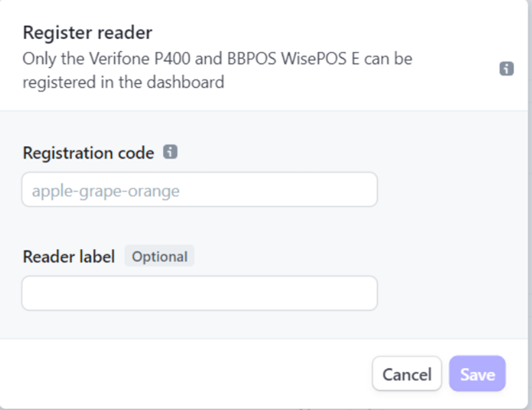The height and width of the screenshot is (410, 532).
Task: Click the Register reader heading
Action: [88, 32]
